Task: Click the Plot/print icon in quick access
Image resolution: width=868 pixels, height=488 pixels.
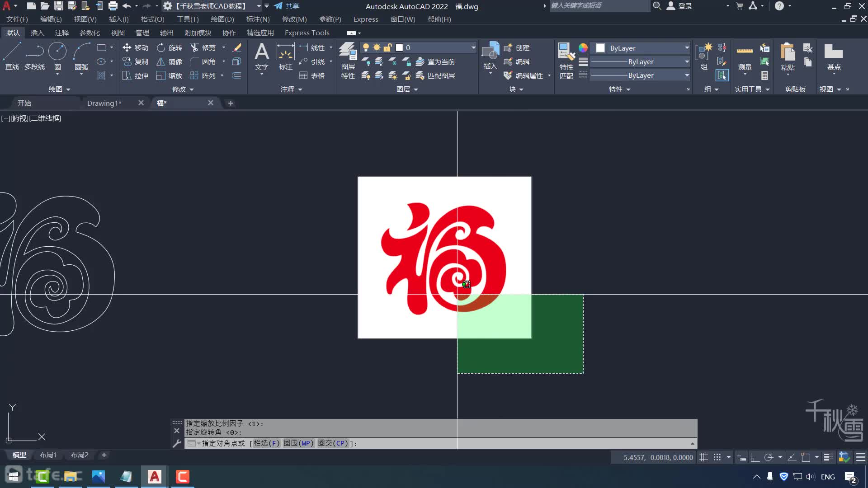Action: [x=113, y=6]
